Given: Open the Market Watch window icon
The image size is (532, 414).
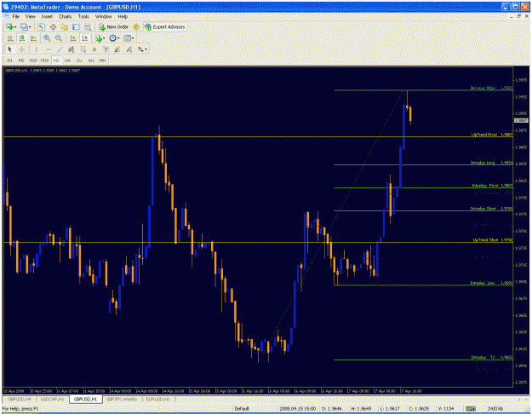Looking at the screenshot, I should [41, 26].
